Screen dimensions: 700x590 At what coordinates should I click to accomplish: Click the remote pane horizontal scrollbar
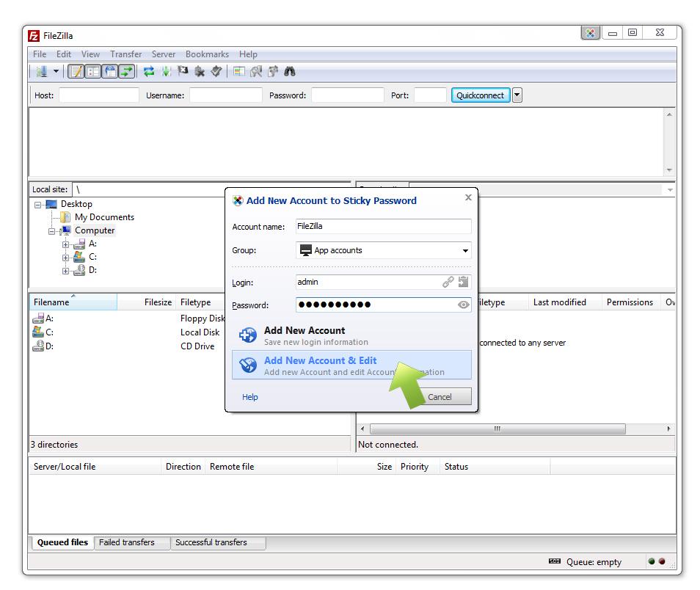tap(497, 429)
